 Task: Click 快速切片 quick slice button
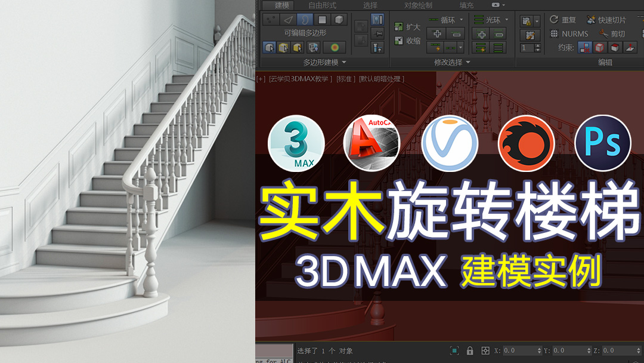(606, 19)
